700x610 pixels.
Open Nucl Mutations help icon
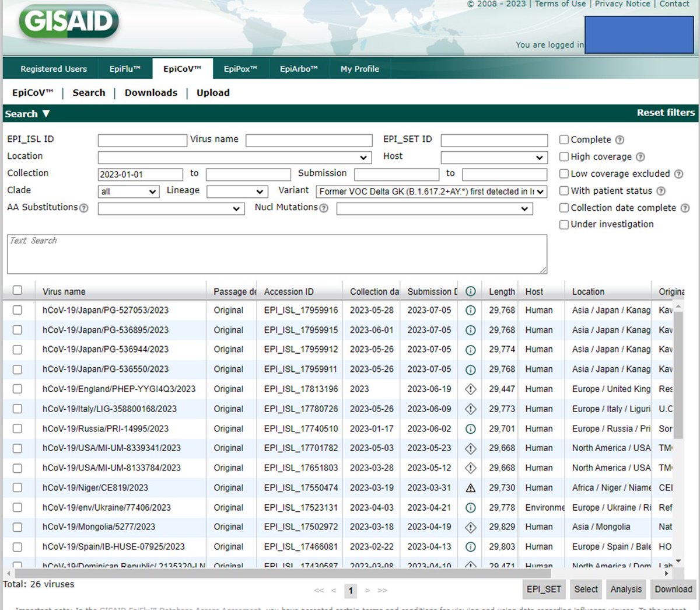coord(324,208)
